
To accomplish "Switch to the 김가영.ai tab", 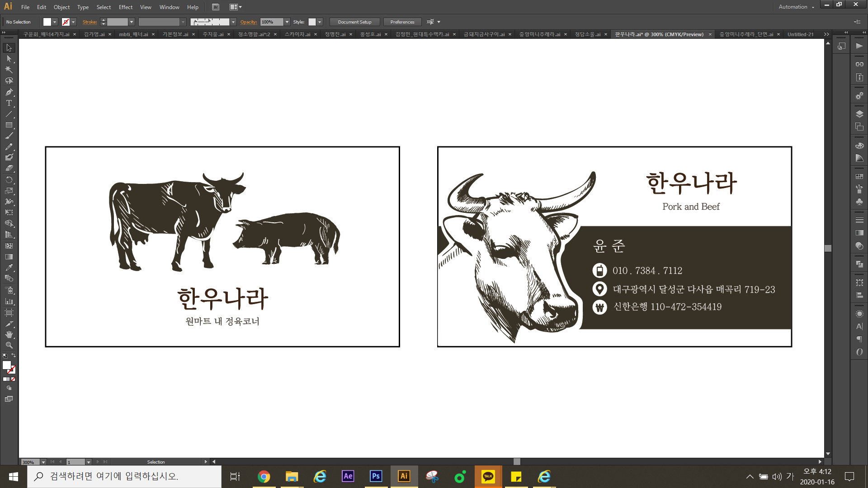I will (94, 34).
